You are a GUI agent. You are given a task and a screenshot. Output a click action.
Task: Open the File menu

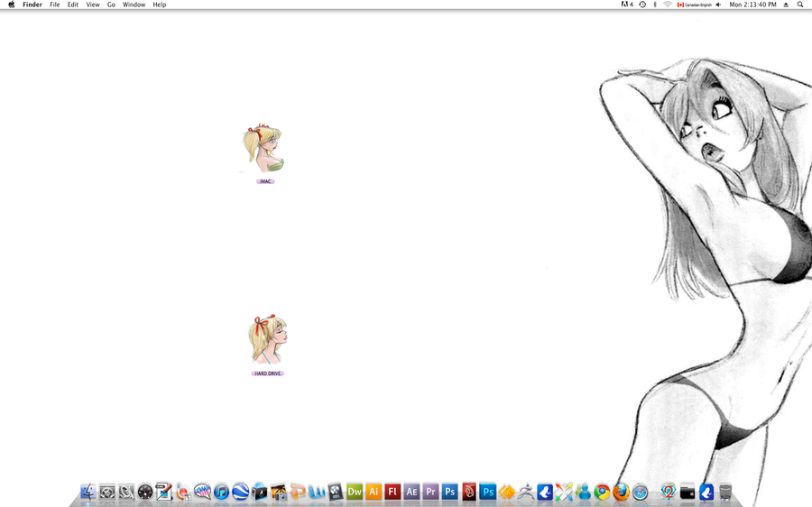click(x=54, y=5)
